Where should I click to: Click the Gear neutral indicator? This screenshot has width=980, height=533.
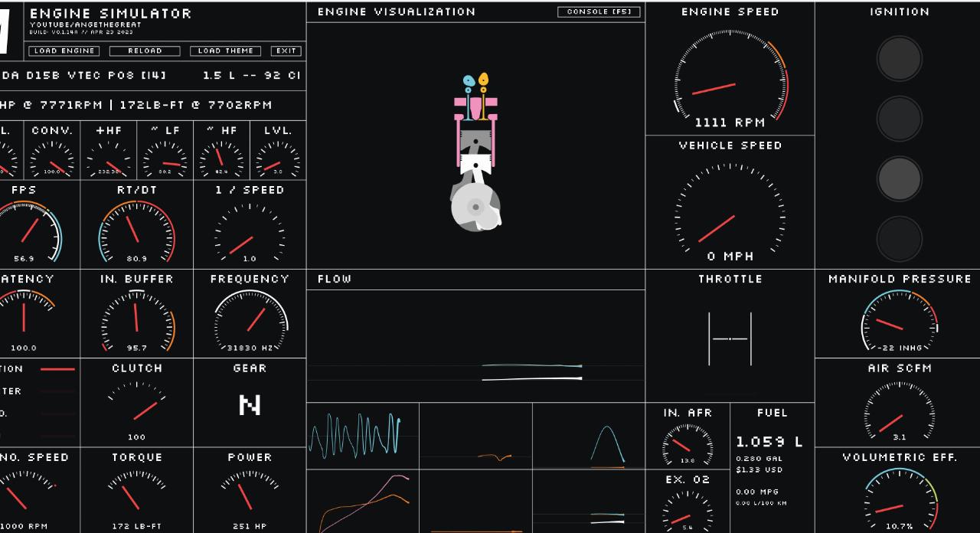(x=250, y=405)
